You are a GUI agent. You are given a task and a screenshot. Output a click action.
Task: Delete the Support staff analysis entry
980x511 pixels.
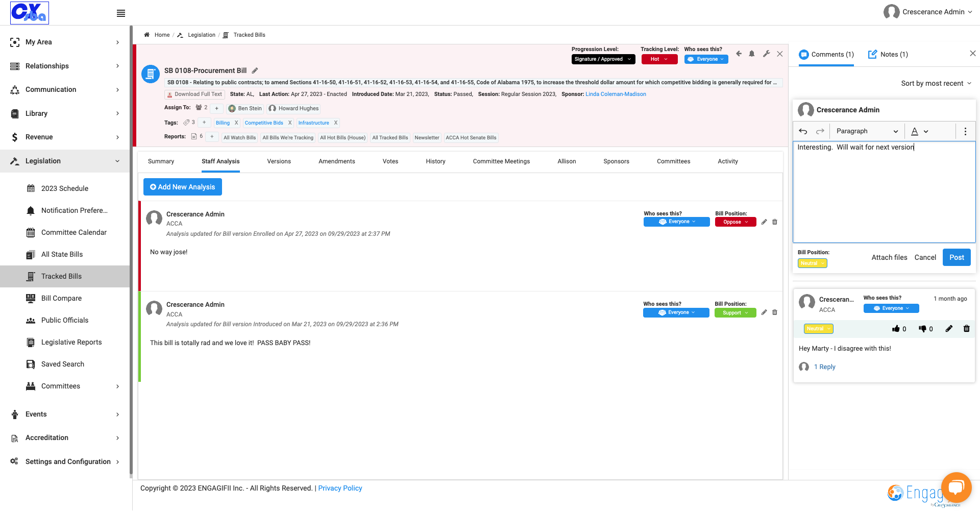[x=775, y=312]
